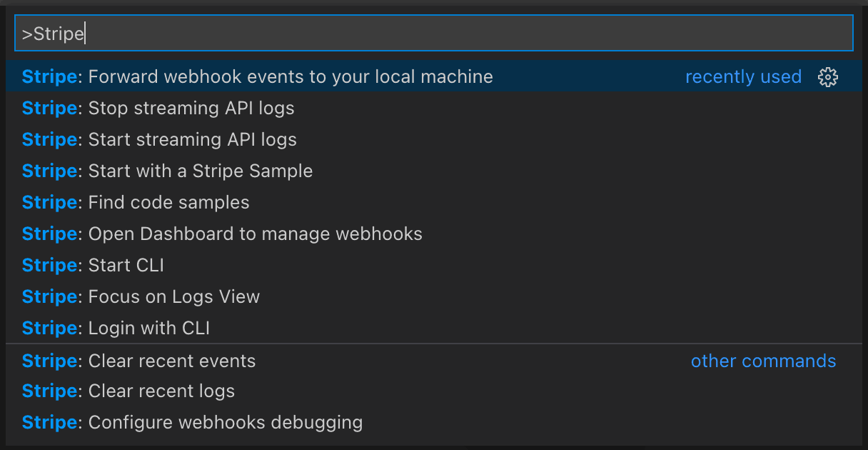Viewport: 868px width, 450px height.
Task: Select Stripe: Clear recent logs
Action: (x=434, y=391)
